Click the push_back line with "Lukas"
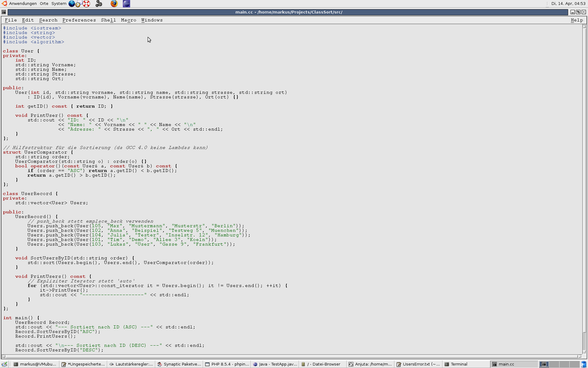This screenshot has width=588, height=368. pyautogui.click(x=131, y=244)
